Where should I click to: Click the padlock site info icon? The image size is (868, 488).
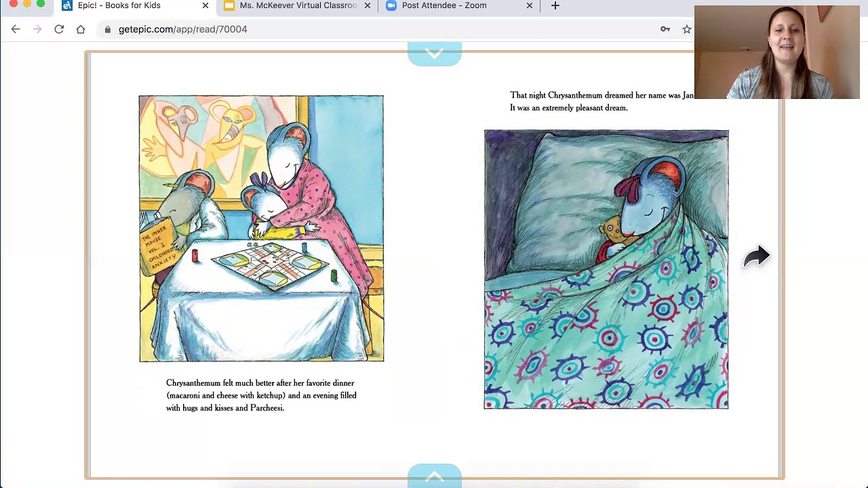tap(107, 29)
